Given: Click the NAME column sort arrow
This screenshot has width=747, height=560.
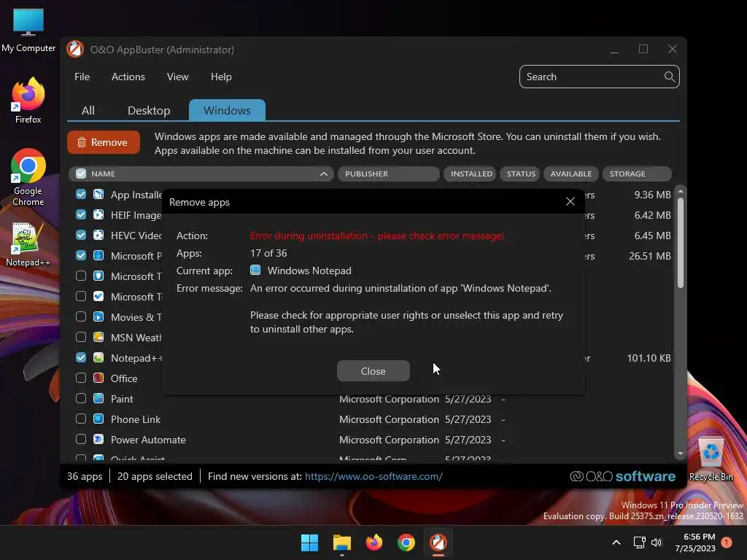Looking at the screenshot, I should point(323,174).
